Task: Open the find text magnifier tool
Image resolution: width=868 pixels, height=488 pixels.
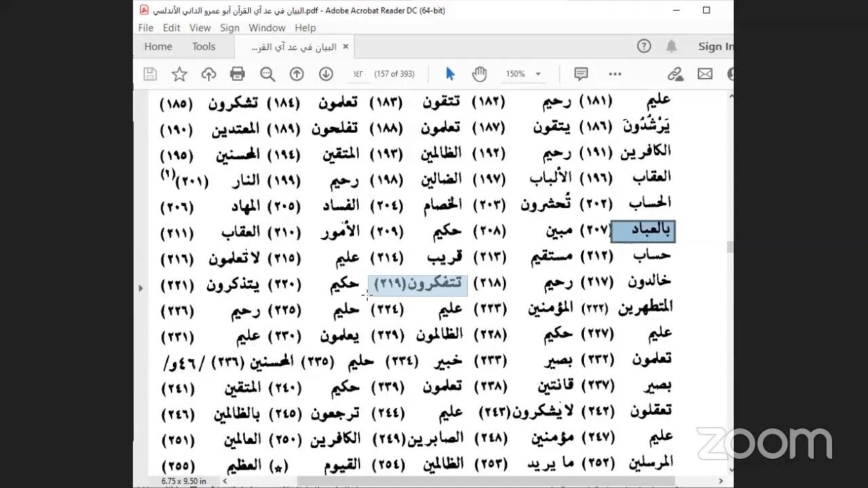Action: pos(267,74)
